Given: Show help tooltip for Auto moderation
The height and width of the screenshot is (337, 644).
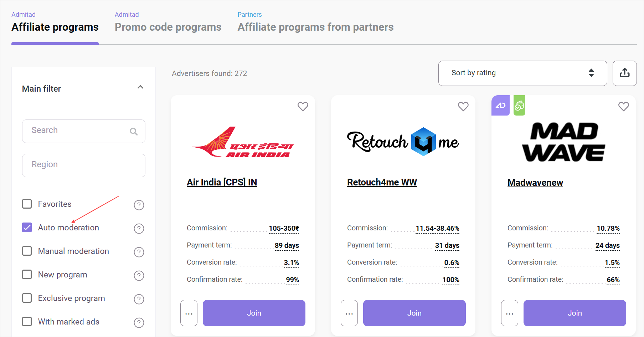Looking at the screenshot, I should (x=139, y=229).
